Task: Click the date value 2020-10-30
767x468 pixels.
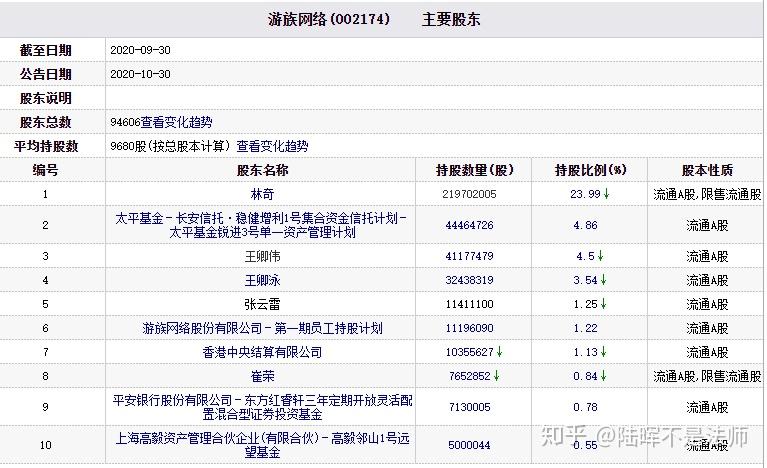Action: (140, 74)
